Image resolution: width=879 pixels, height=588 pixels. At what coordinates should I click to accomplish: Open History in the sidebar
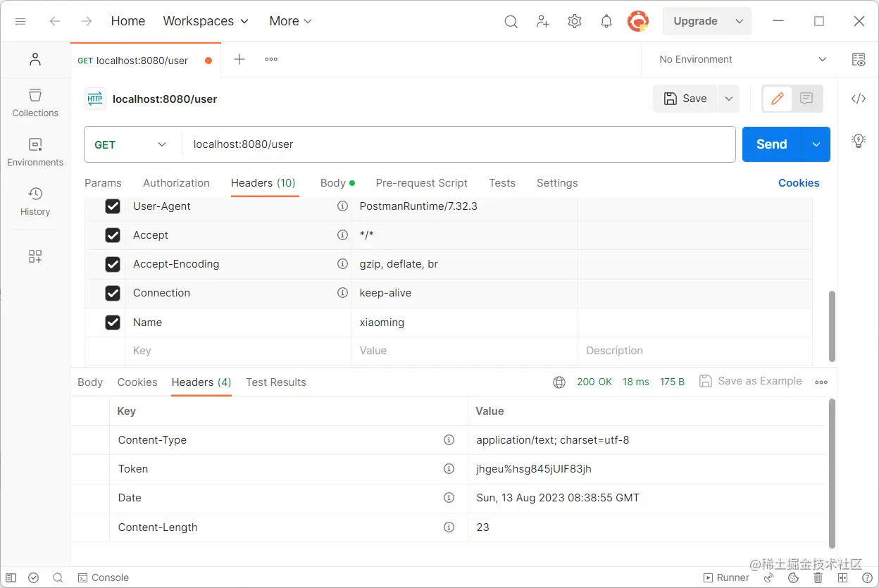pyautogui.click(x=35, y=201)
